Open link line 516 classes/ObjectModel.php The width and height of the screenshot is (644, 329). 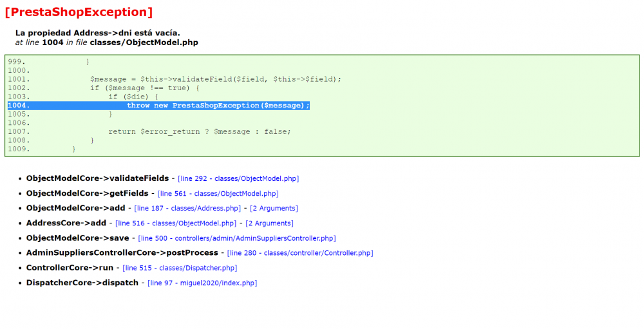point(176,223)
